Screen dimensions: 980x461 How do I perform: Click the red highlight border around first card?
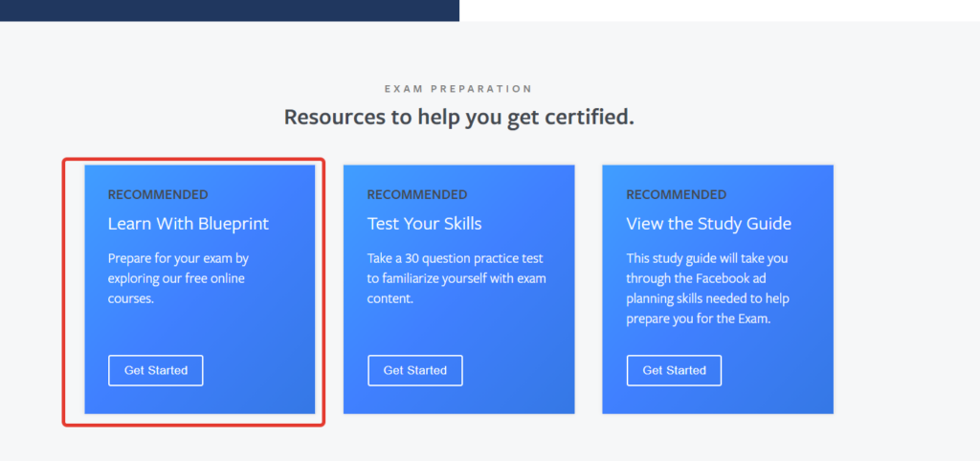click(64, 287)
